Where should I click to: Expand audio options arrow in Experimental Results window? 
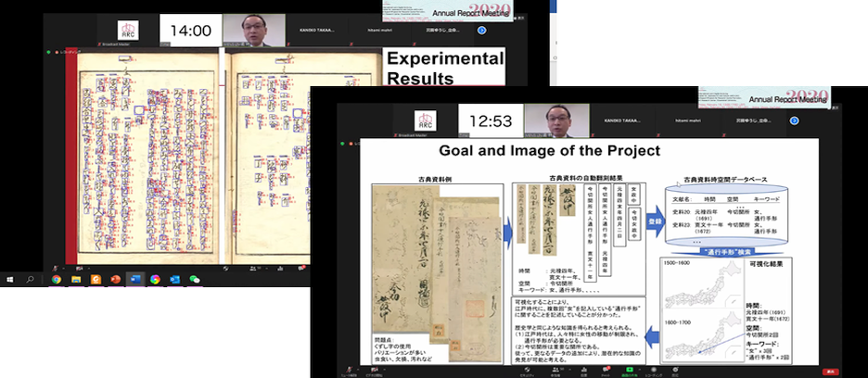(x=64, y=269)
